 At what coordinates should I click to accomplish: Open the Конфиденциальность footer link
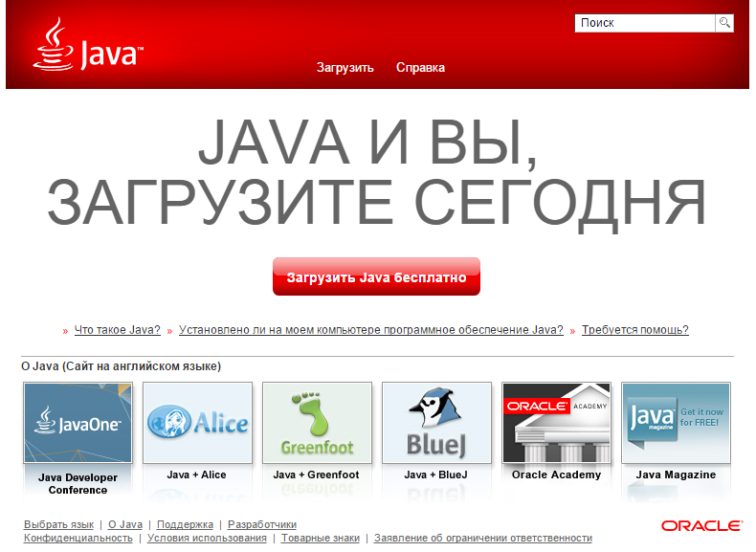click(78, 539)
